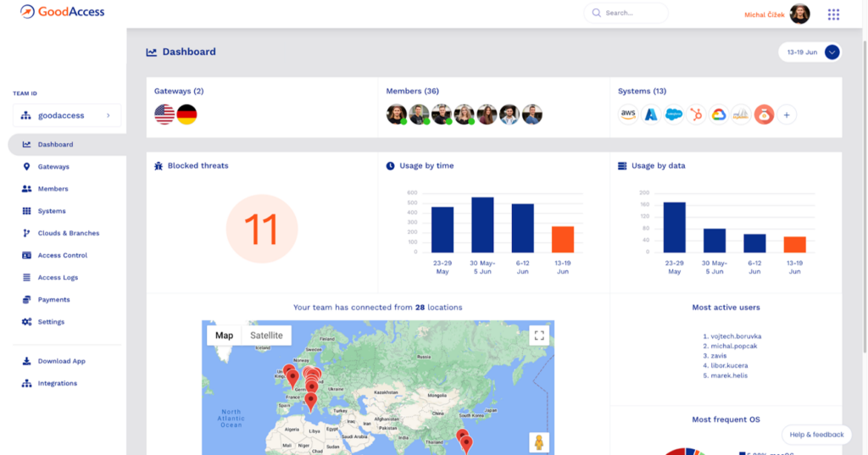
Task: Click the United States gateway flag
Action: click(x=164, y=114)
